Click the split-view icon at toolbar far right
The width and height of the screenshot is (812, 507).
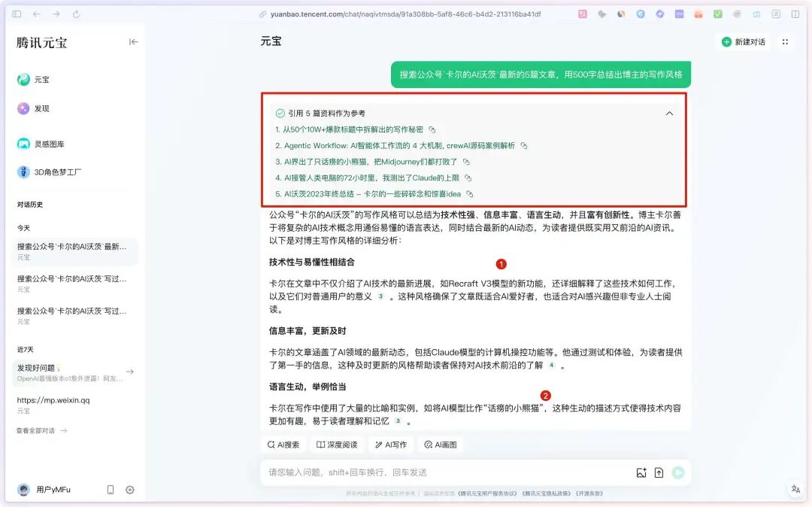pos(795,14)
